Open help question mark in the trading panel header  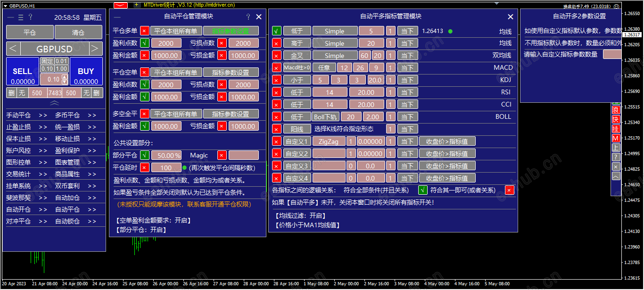[x=31, y=17]
